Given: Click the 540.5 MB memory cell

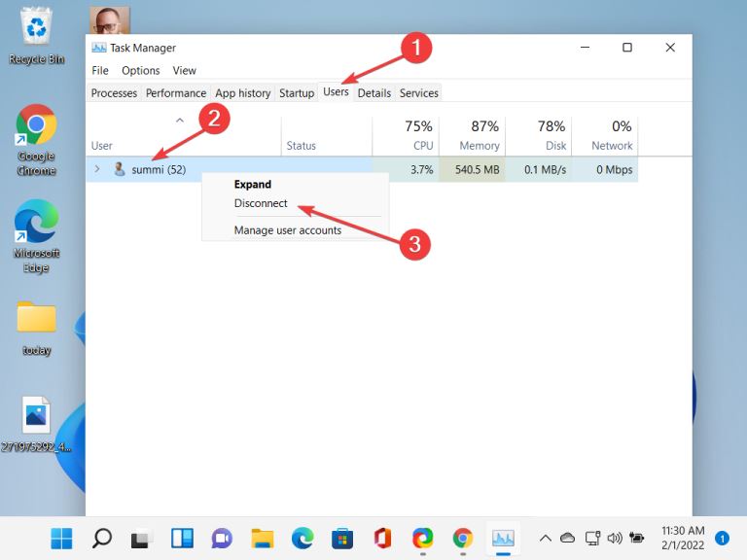Looking at the screenshot, I should (x=472, y=169).
